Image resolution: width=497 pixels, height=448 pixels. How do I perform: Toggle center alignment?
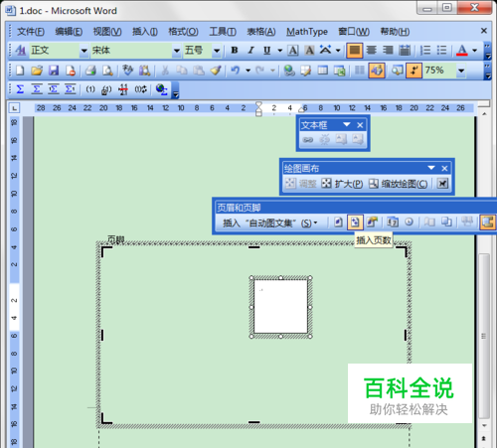point(372,51)
